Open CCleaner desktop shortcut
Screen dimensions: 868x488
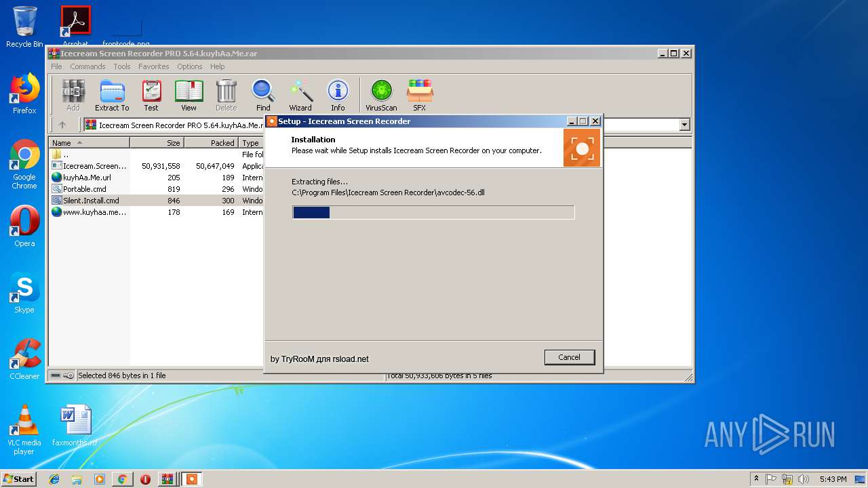(24, 359)
